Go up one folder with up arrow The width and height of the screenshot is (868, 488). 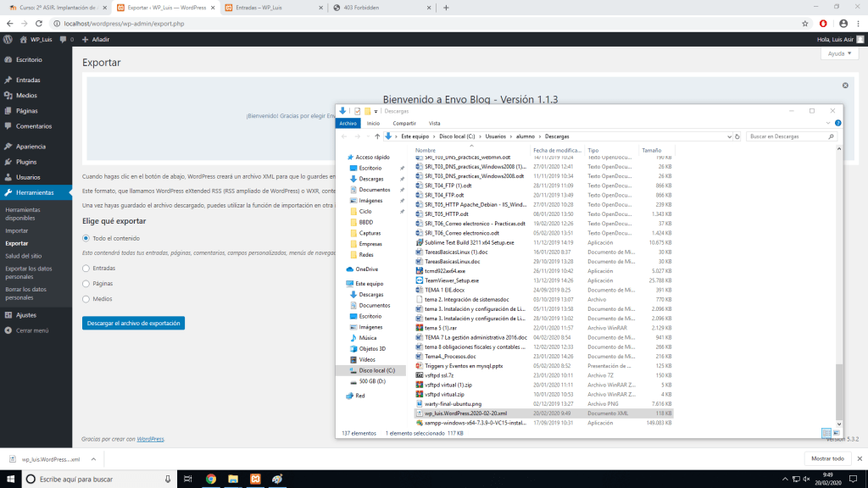click(x=376, y=136)
